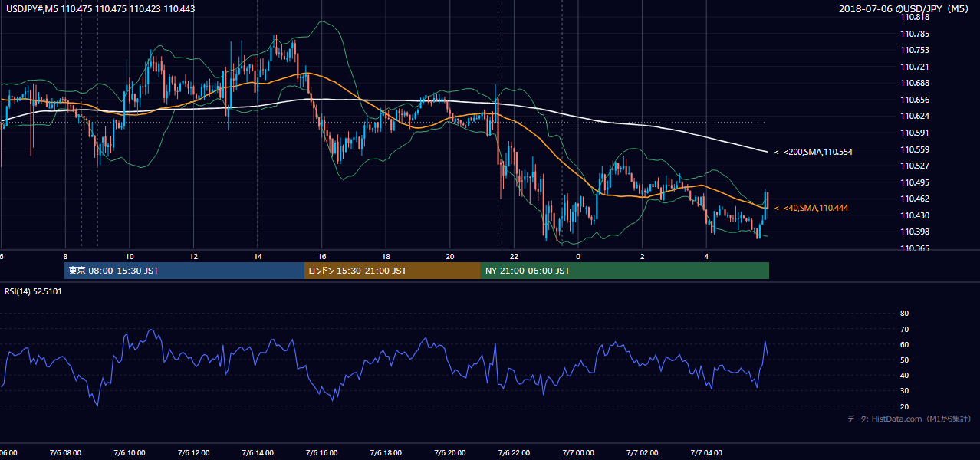The width and height of the screenshot is (980, 460).
Task: Click the 7/6 20:00 time axis label
Action: tap(451, 452)
